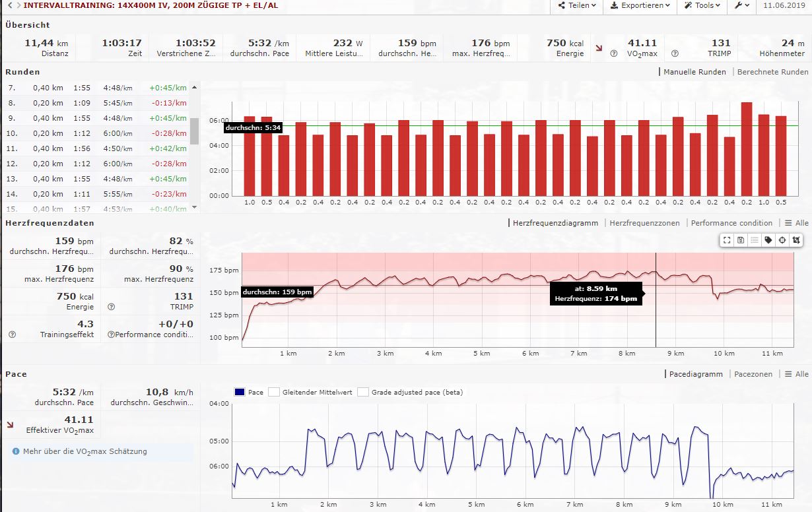Screen dimensions: 812x512
Task: Toggle the Grade adjusted pace series
Action: (x=362, y=392)
